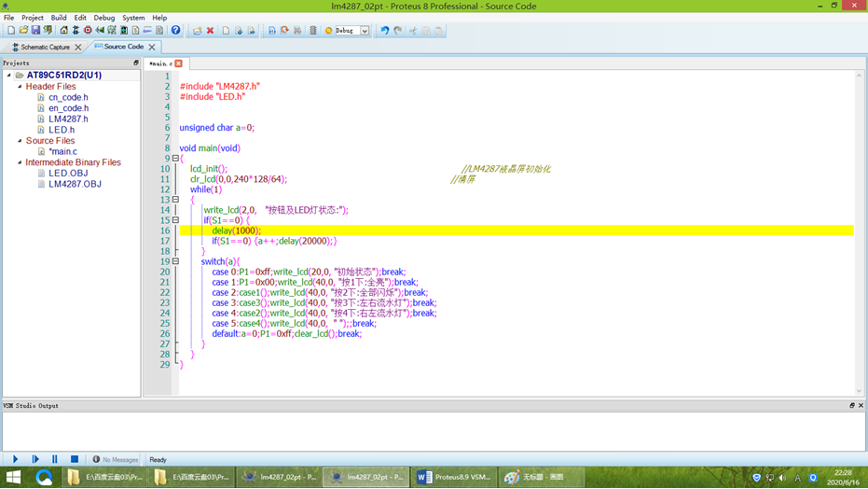The image size is (868, 489).
Task: Open the PCB Layout toolbar icon
Action: click(88, 31)
